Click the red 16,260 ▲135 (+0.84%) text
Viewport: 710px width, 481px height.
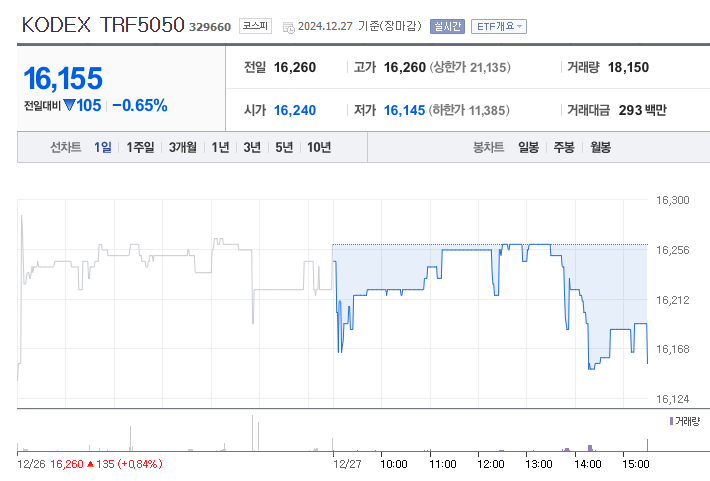click(106, 464)
